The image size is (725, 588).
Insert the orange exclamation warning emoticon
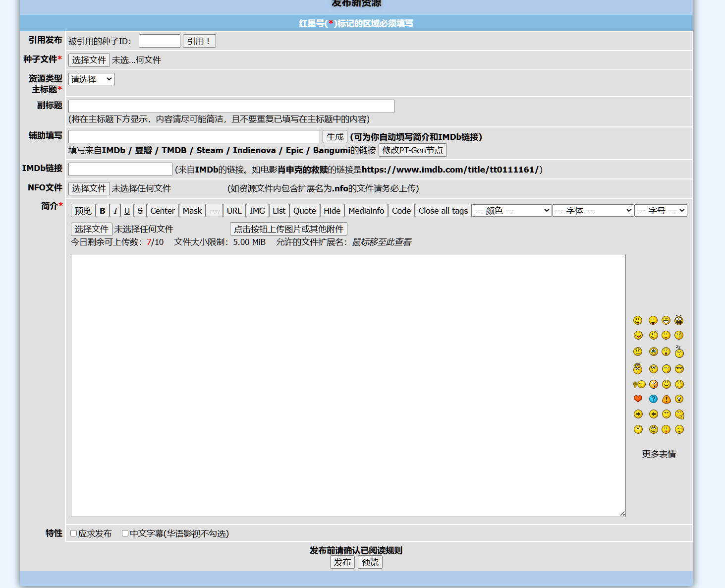(667, 399)
